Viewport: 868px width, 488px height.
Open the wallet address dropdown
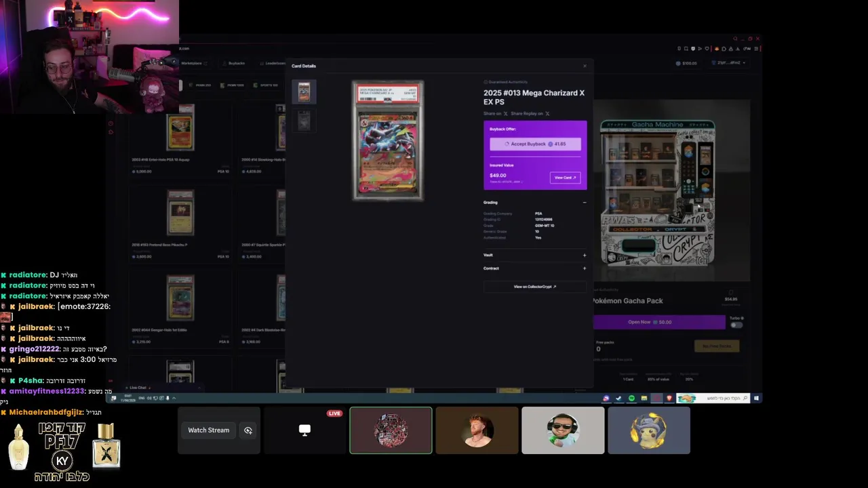[x=728, y=63]
